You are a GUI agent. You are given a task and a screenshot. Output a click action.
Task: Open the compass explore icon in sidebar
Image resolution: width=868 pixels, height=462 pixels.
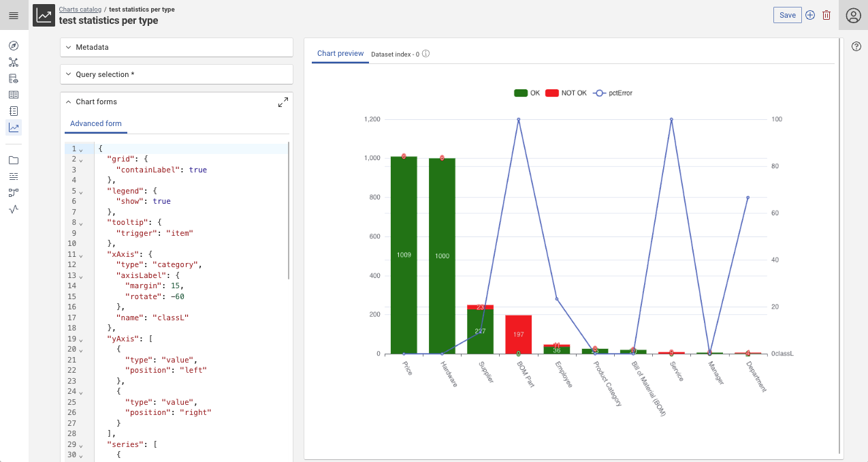coord(14,46)
